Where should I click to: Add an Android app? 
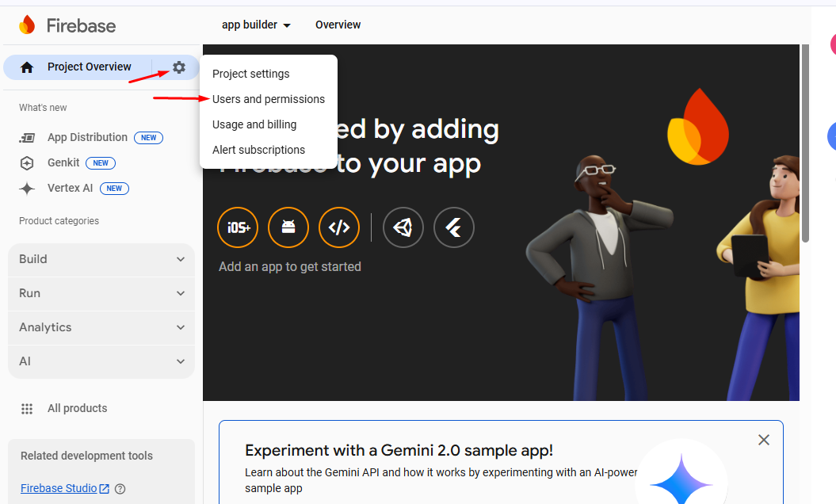[288, 227]
